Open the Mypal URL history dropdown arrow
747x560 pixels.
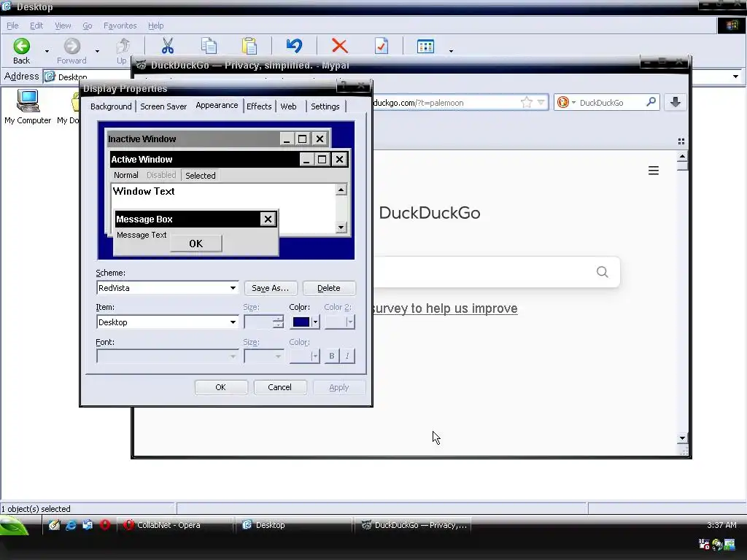(541, 102)
